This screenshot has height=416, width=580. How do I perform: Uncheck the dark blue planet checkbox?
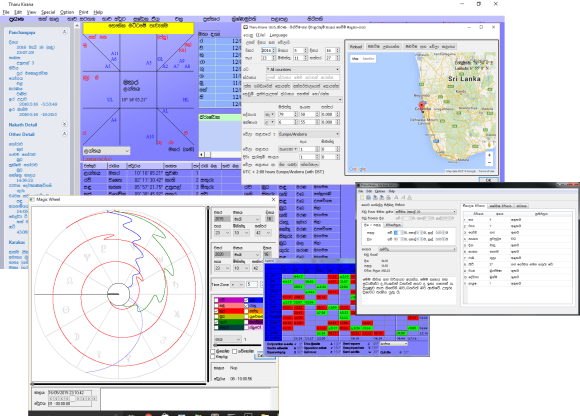(x=246, y=300)
